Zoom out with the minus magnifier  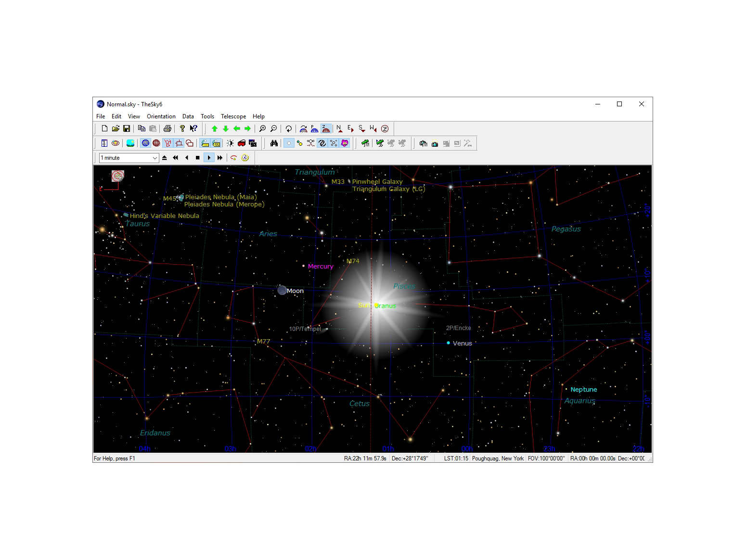(274, 128)
